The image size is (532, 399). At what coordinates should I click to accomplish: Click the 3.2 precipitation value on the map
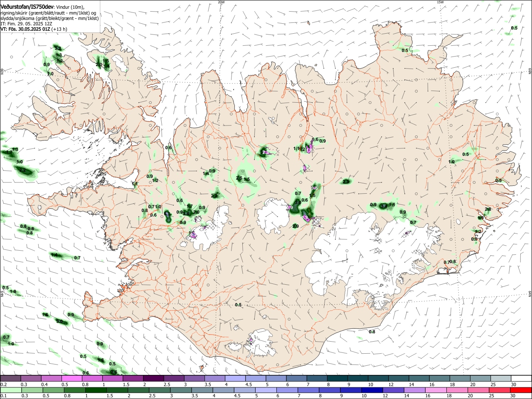click(58, 49)
